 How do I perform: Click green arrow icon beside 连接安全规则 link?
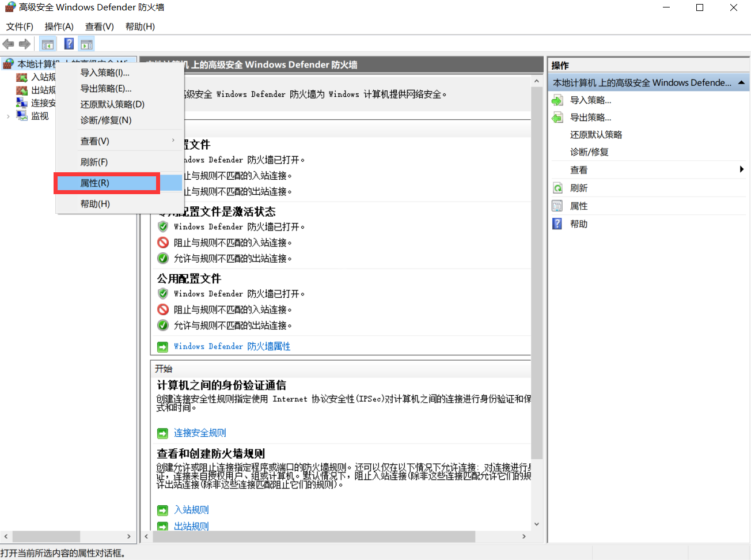click(163, 433)
